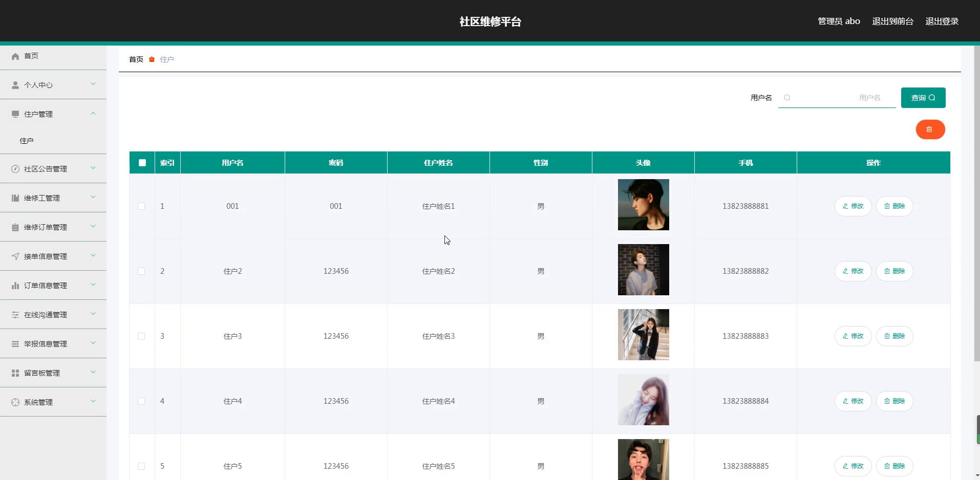Click the paper plane icon for 接单信息管理
The image size is (980, 480).
pos(15,256)
